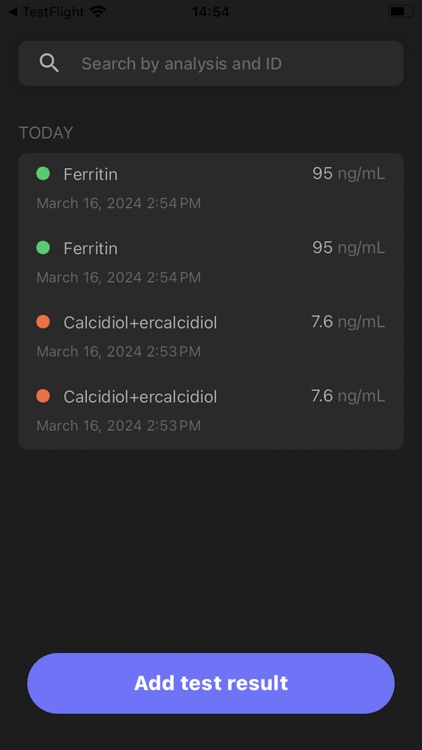This screenshot has width=422, height=750.
Task: Tap the Add test result button
Action: pos(211,683)
